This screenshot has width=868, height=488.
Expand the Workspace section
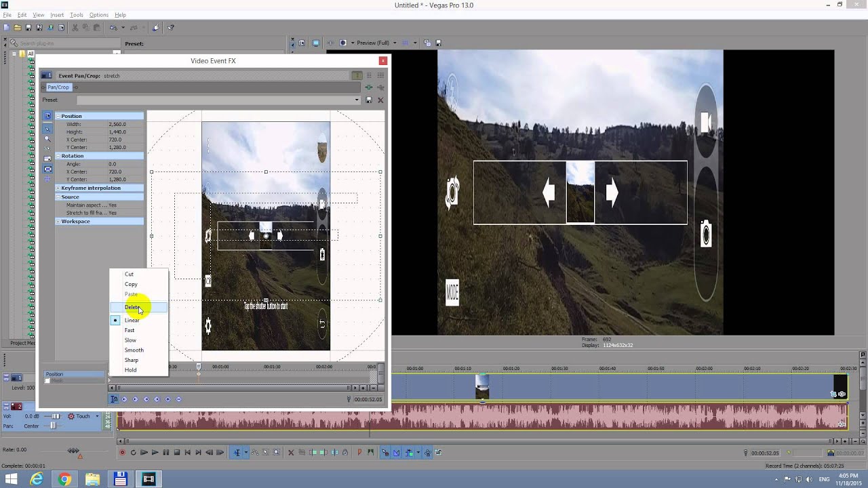point(58,222)
